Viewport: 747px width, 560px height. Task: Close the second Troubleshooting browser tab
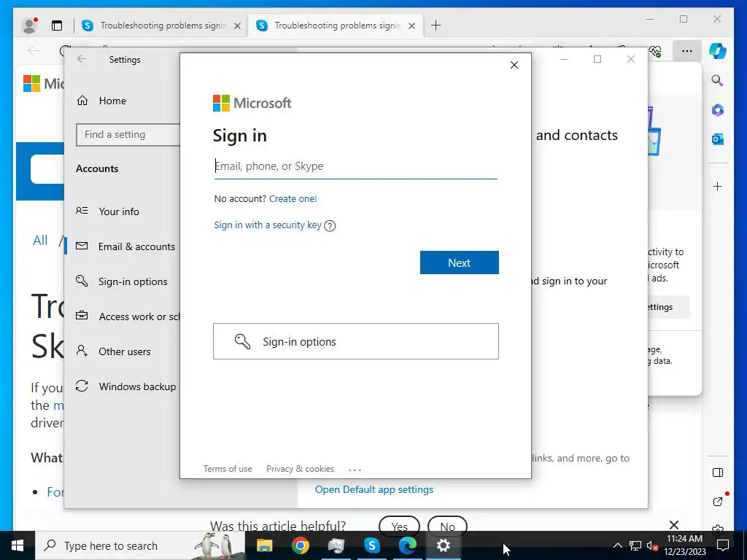pyautogui.click(x=412, y=26)
